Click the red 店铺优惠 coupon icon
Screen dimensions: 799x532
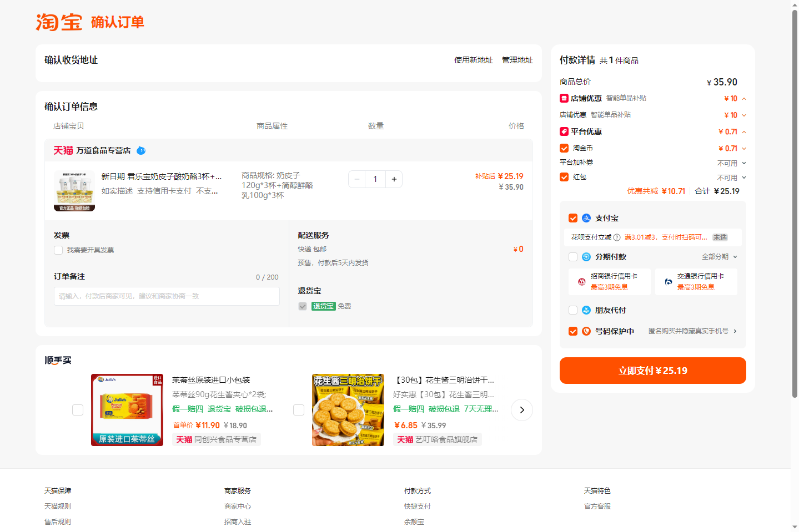click(564, 98)
